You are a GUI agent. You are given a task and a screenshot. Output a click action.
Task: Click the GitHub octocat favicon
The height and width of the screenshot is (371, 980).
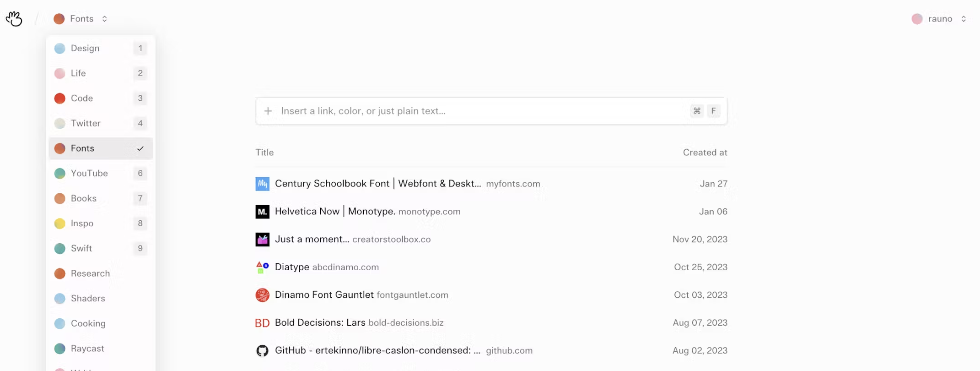(262, 351)
